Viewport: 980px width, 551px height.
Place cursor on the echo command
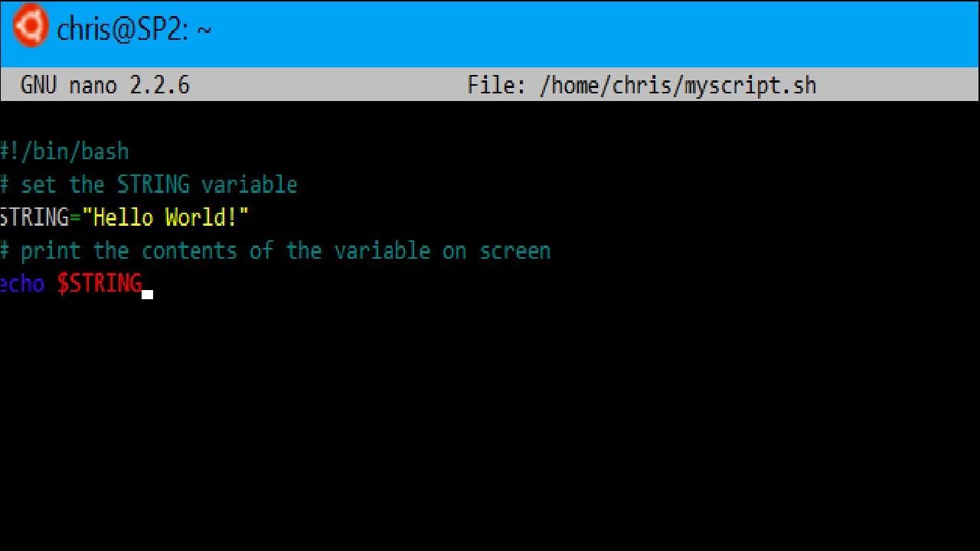pos(22,283)
